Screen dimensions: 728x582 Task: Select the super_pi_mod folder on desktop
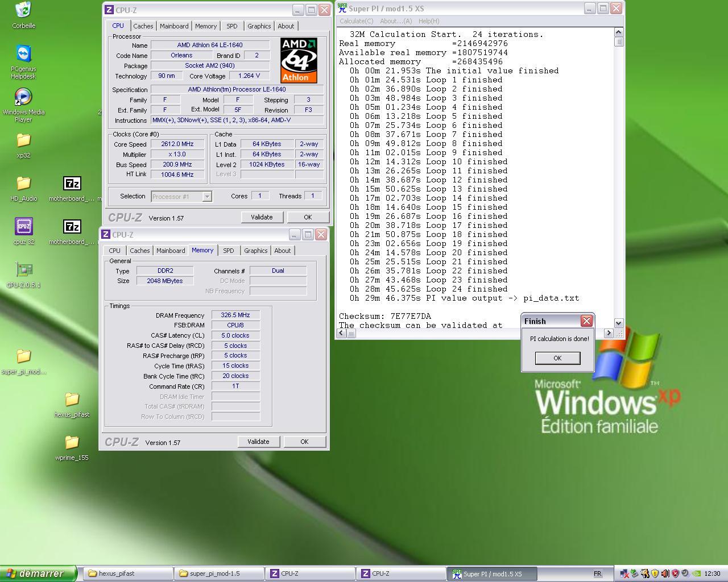pos(23,356)
